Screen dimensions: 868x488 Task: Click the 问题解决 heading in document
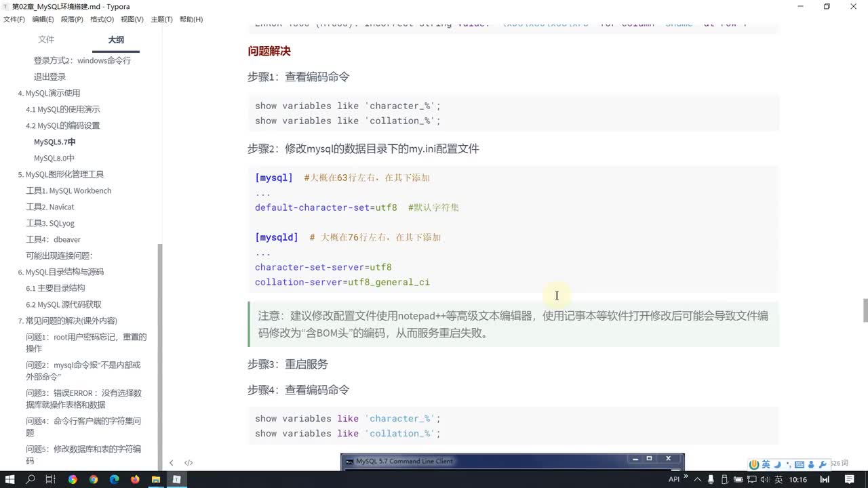point(269,51)
